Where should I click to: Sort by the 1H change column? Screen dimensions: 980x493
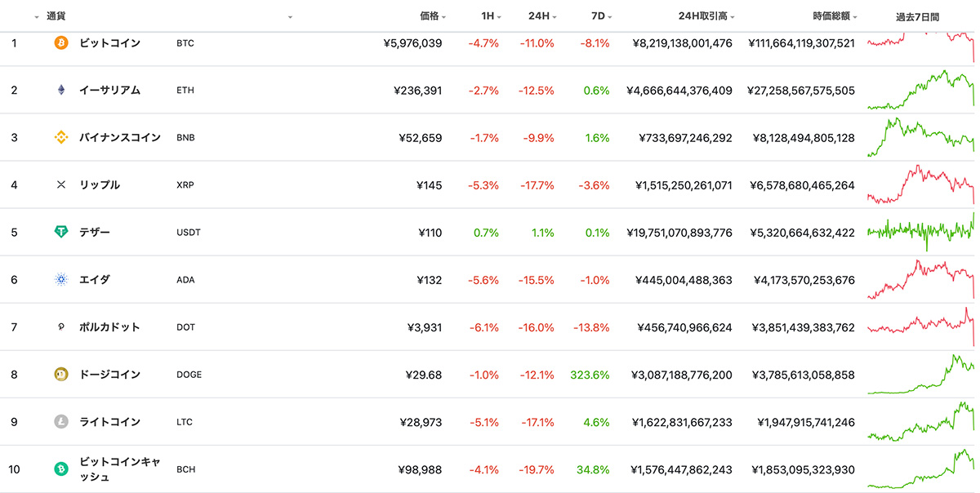(x=489, y=16)
